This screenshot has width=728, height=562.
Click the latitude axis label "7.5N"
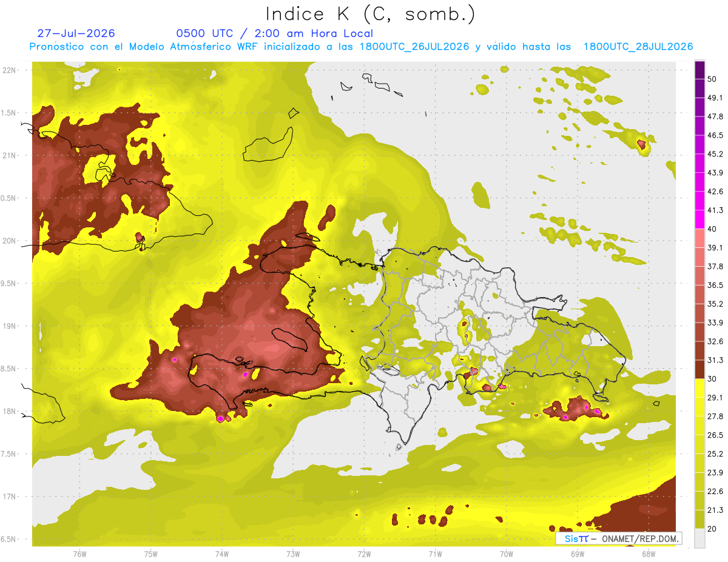coord(9,453)
